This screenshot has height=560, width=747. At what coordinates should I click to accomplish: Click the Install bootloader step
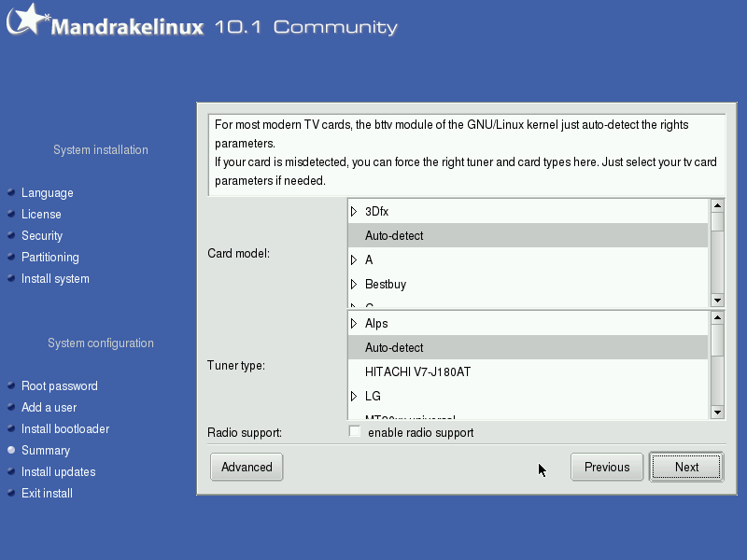click(x=65, y=429)
